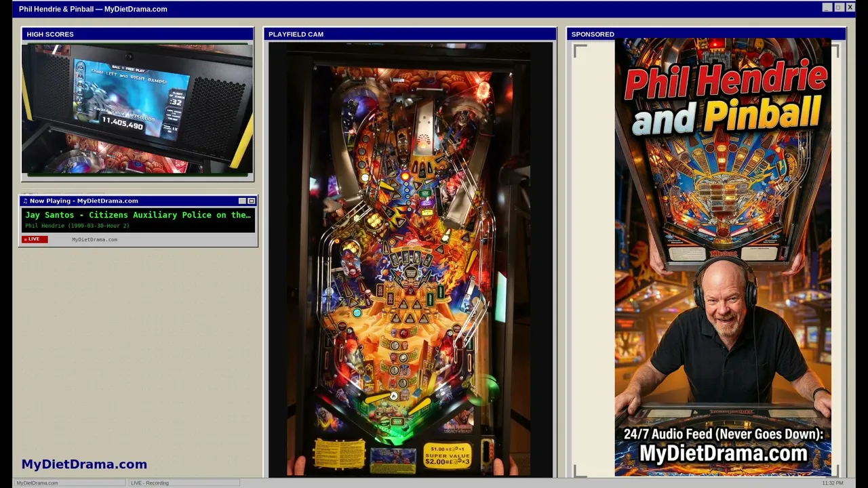Maximize the Now Playing window
This screenshot has height=488, width=868.
(251, 201)
